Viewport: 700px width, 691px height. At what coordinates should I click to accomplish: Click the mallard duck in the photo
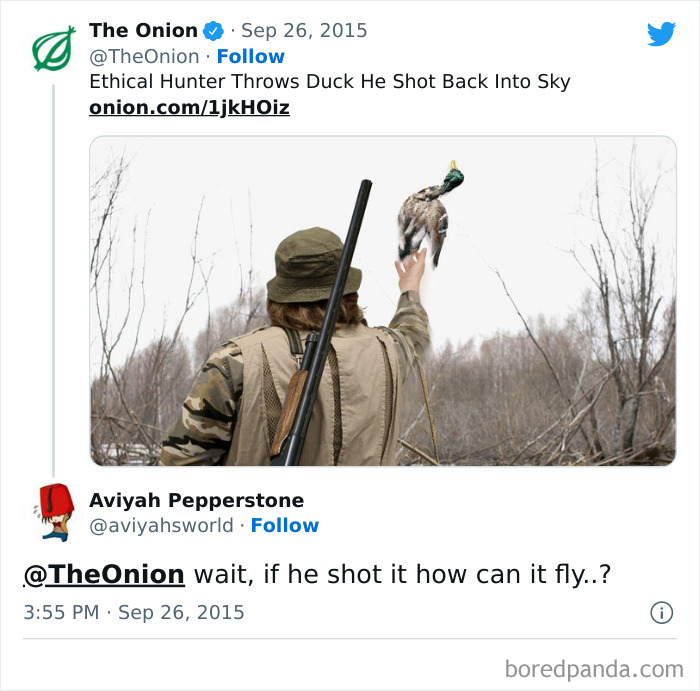pyautogui.click(x=429, y=208)
